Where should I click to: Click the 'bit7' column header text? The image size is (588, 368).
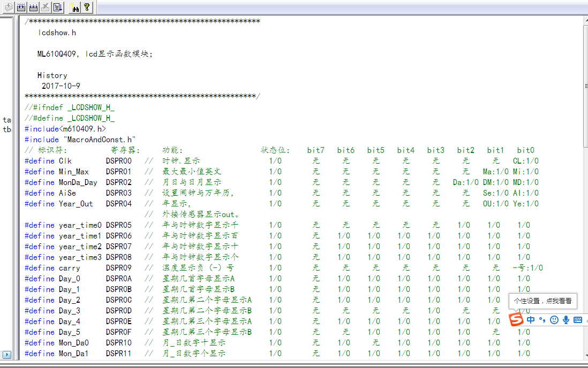click(316, 150)
